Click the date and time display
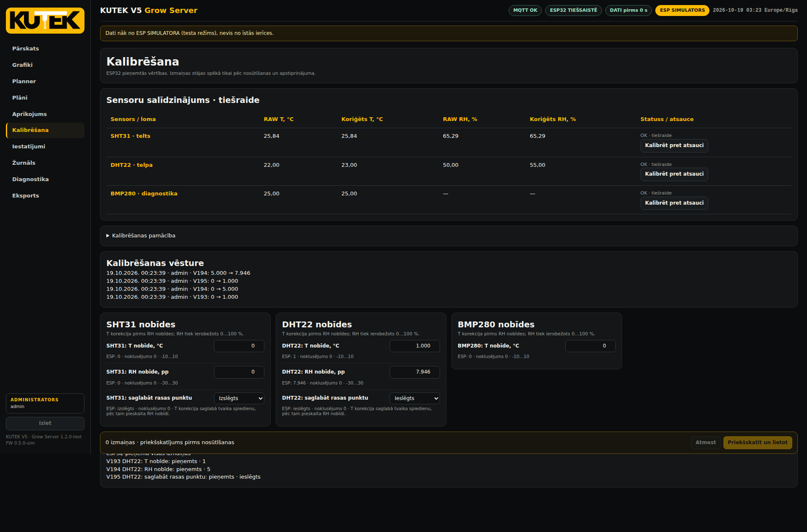Image resolution: width=807 pixels, height=532 pixels. click(755, 11)
